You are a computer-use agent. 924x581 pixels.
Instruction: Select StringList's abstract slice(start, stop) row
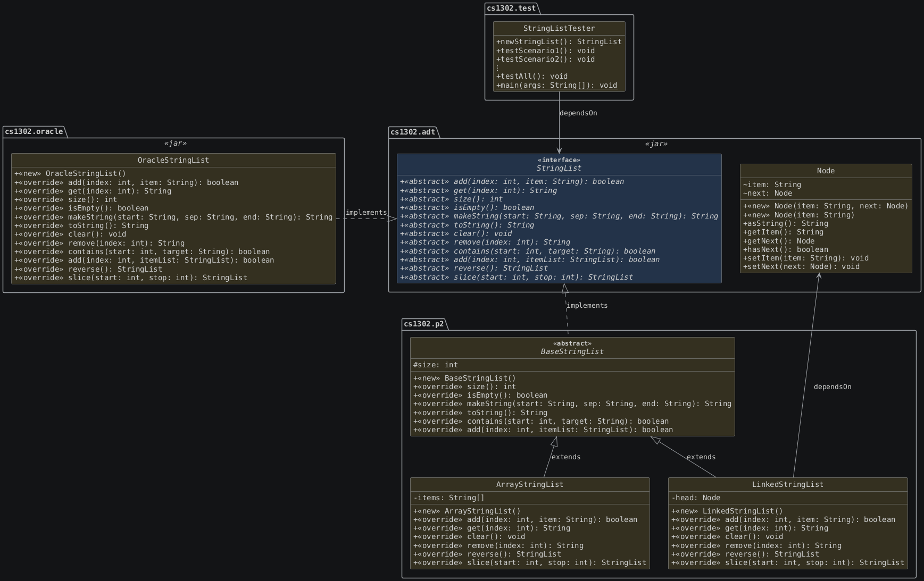[516, 277]
